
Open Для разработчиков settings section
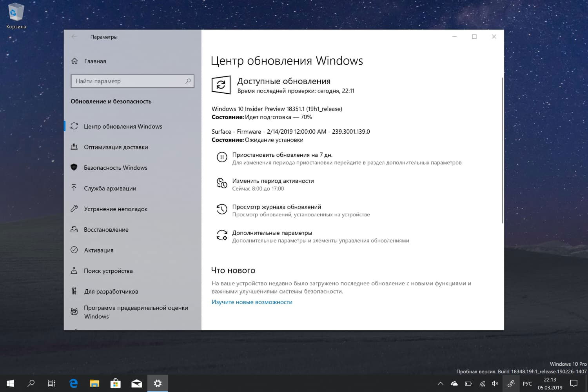(111, 291)
